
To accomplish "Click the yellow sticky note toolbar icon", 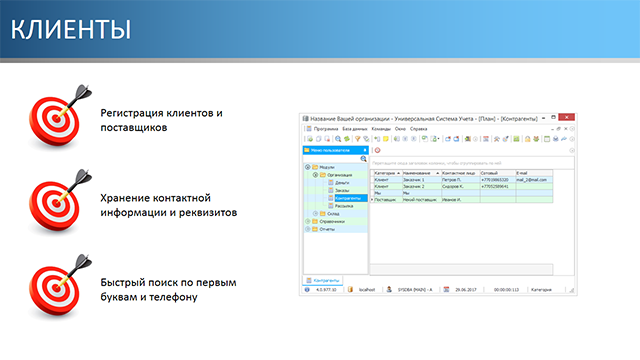I will coord(386,139).
